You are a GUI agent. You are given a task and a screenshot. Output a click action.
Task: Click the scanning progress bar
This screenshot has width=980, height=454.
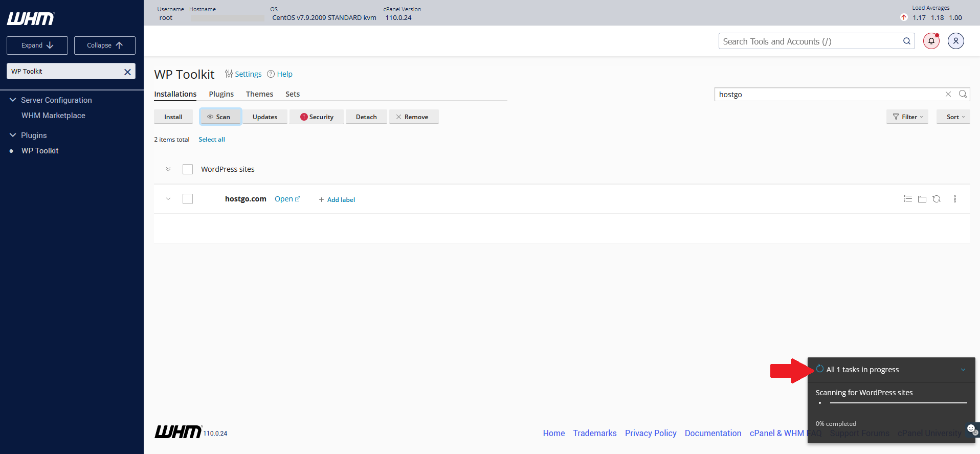tap(898, 403)
